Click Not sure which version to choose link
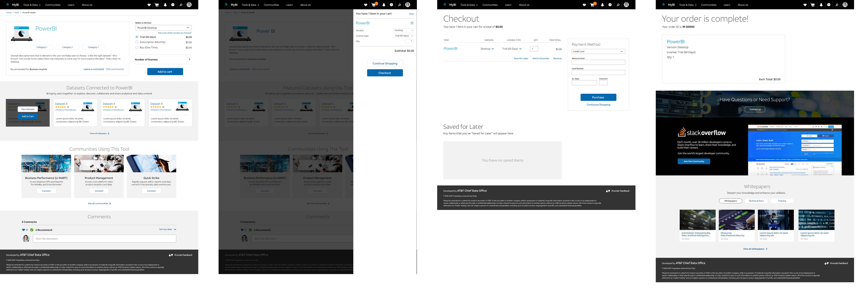868x288 pixels. (175, 33)
